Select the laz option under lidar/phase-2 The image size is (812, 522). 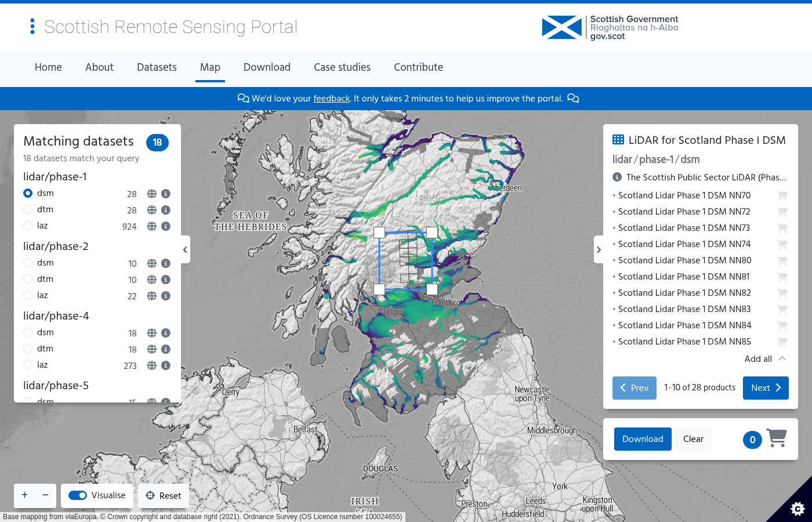27,295
